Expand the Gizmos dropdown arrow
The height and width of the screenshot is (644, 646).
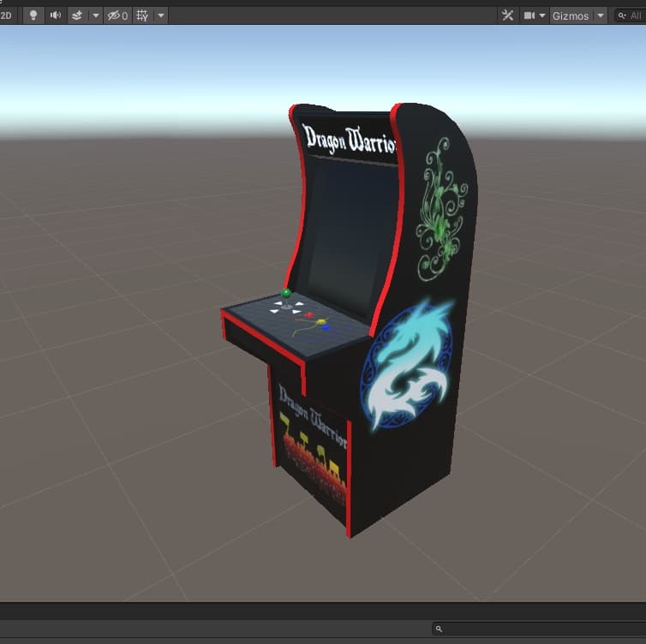click(600, 15)
